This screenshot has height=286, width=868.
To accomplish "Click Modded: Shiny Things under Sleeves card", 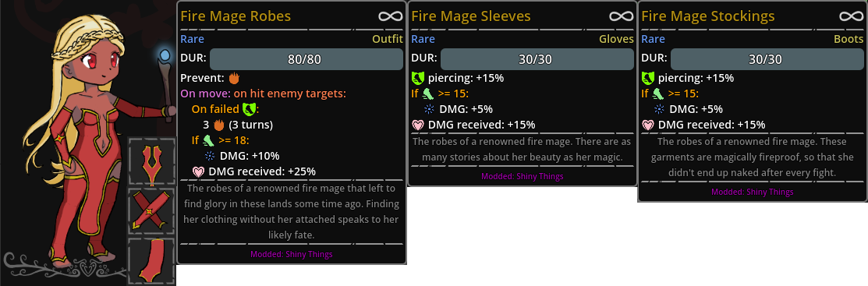I will coord(523,176).
